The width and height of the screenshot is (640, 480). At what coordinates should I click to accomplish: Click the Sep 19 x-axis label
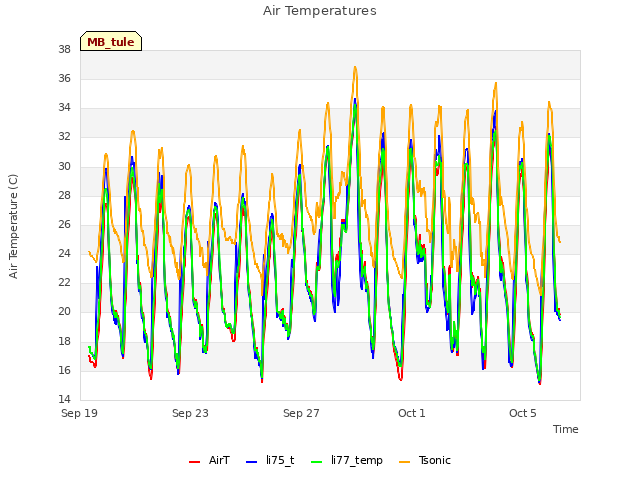(x=80, y=413)
